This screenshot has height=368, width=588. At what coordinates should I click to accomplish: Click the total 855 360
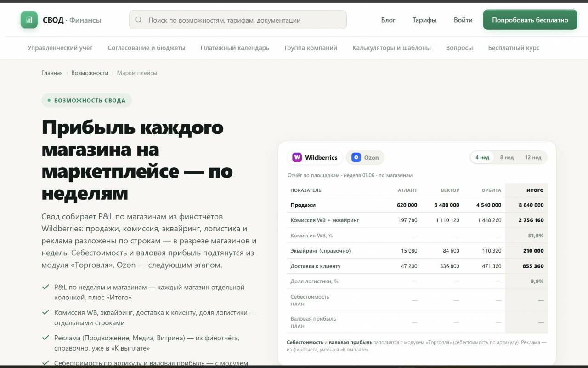pyautogui.click(x=533, y=266)
